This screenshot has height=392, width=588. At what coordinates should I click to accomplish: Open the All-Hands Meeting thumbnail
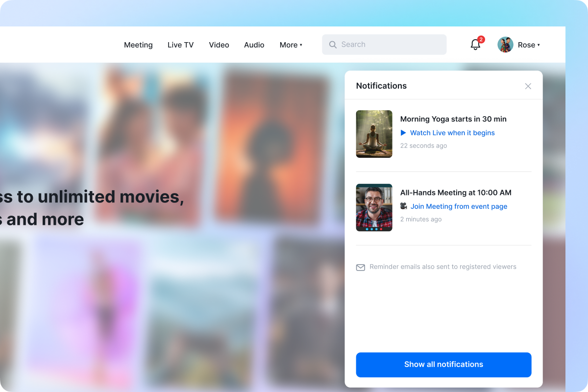(x=374, y=207)
